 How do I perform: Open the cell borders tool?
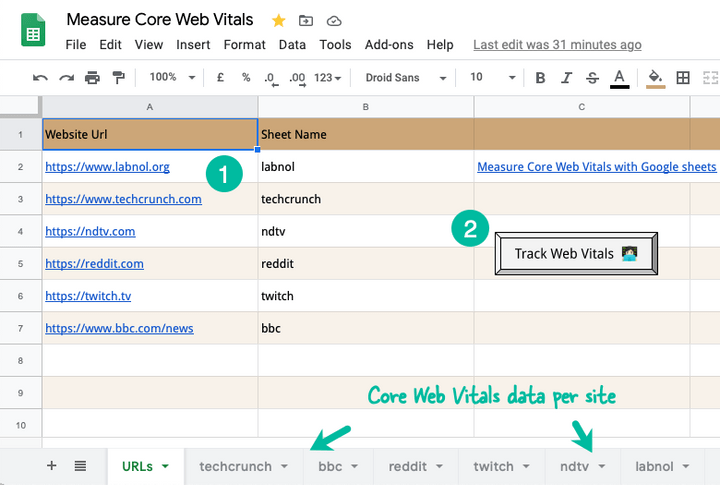(x=683, y=78)
